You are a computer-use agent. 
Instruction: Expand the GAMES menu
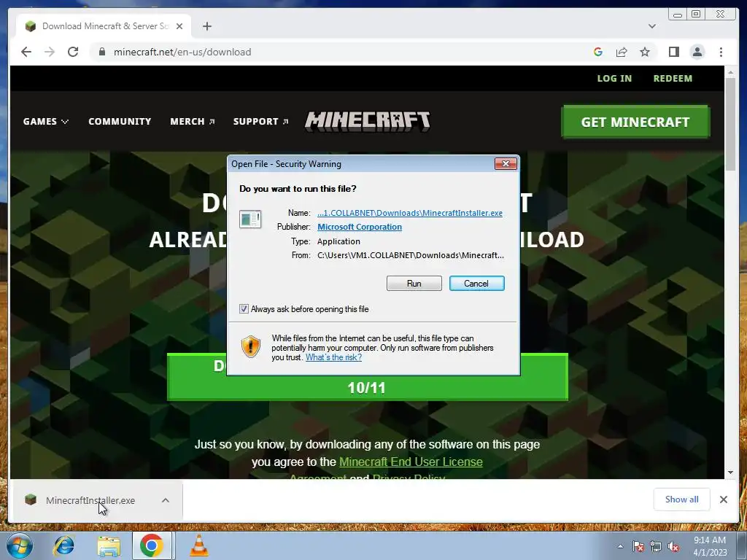tap(46, 122)
